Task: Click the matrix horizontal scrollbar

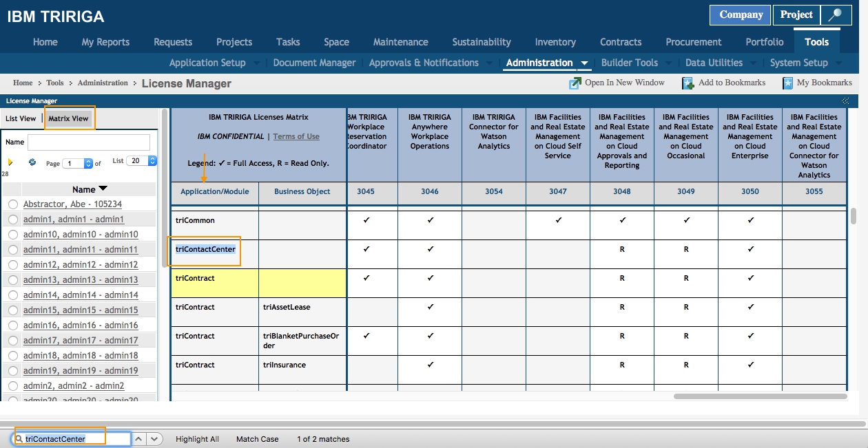Action: 760,396
